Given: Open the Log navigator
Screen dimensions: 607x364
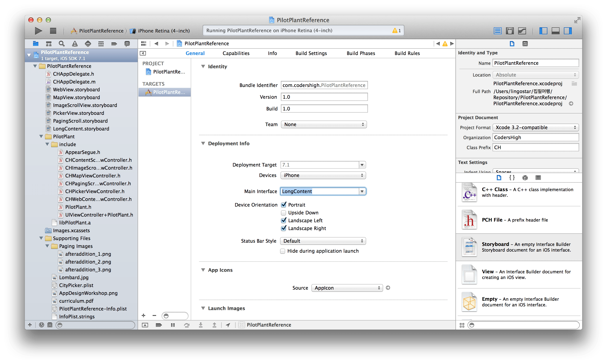Looking at the screenshot, I should coord(127,44).
